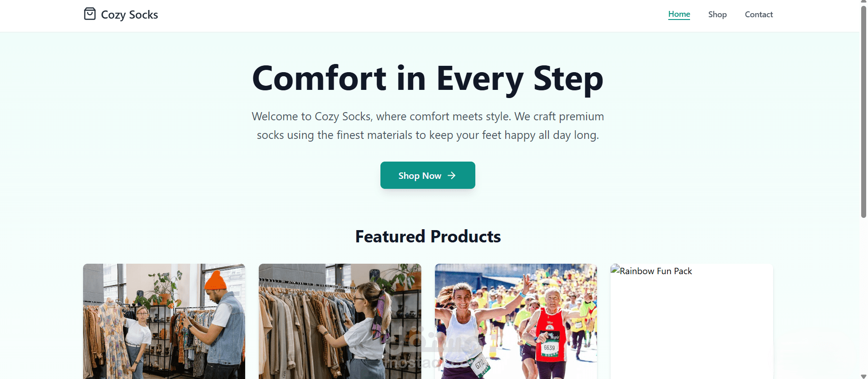Click the arrow icon in Shop Now
868x379 pixels.
pyautogui.click(x=451, y=176)
